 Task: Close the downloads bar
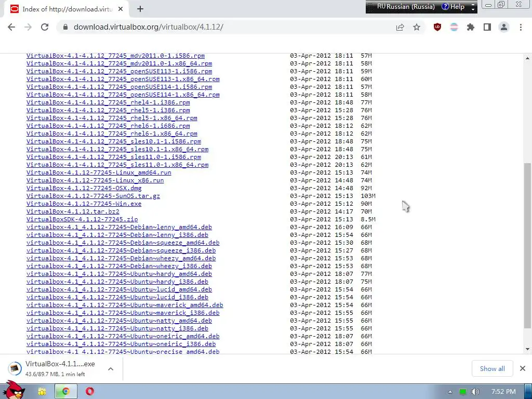click(x=523, y=368)
